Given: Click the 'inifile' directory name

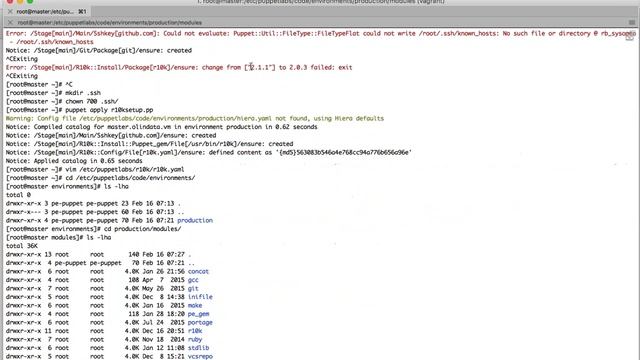Looking at the screenshot, I should [200, 297].
